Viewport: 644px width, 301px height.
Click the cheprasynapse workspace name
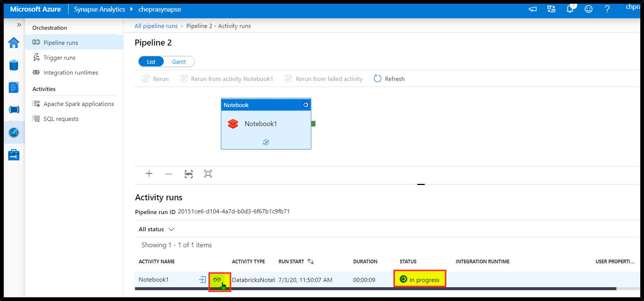pos(160,9)
